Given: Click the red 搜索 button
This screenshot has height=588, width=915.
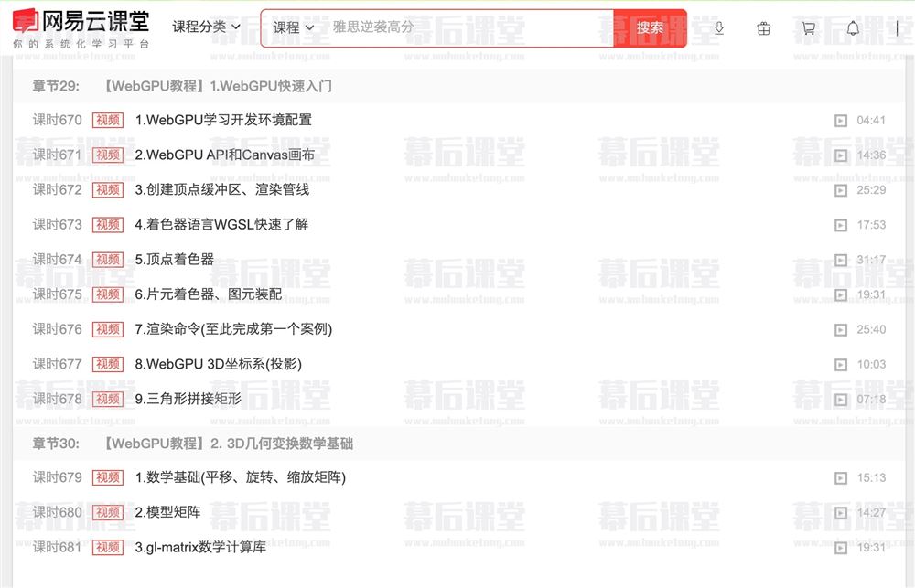Looking at the screenshot, I should [x=650, y=28].
